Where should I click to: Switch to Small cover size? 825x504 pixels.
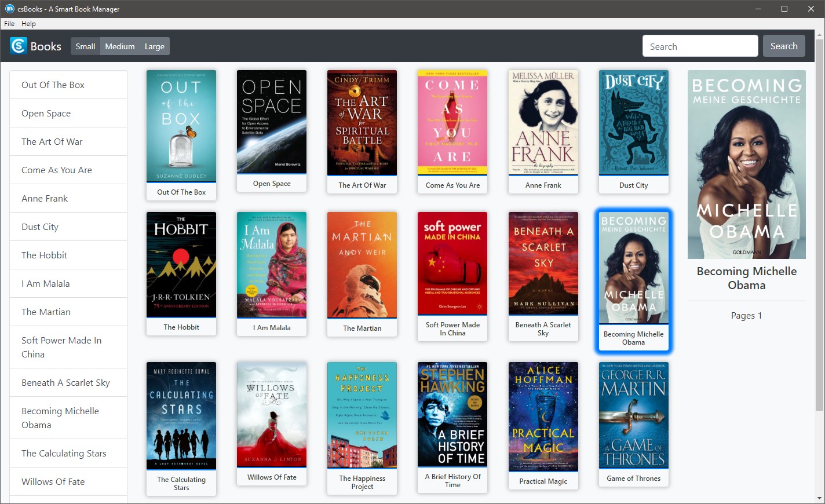[x=85, y=46]
